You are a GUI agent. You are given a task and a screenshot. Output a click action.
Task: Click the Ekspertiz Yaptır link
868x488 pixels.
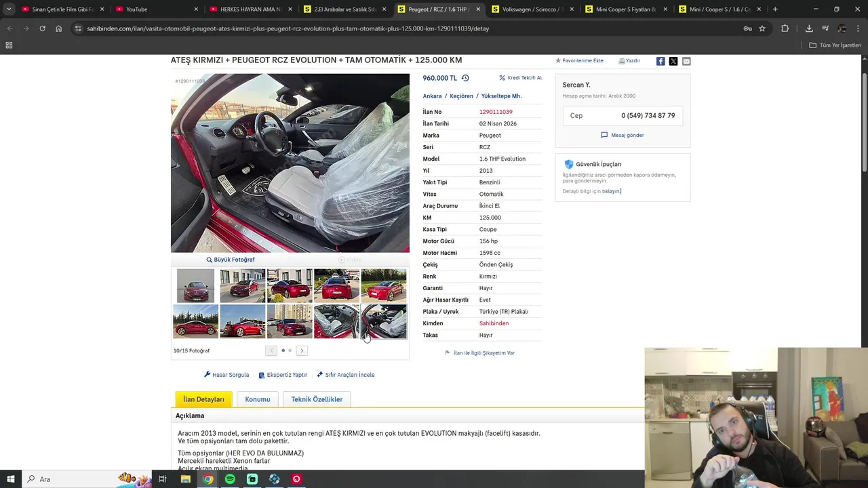coord(283,375)
